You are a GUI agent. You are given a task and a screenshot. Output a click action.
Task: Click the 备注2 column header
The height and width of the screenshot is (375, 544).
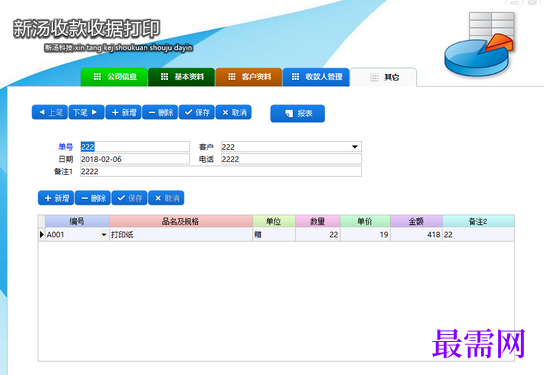tap(478, 221)
